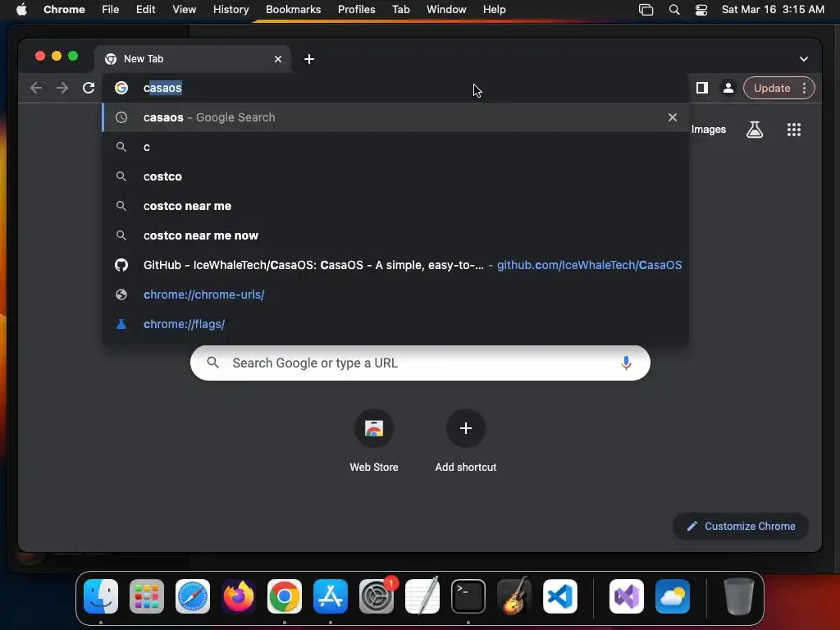Open the Chrome application menu
Viewport: 840px width, 630px height.
click(x=64, y=9)
